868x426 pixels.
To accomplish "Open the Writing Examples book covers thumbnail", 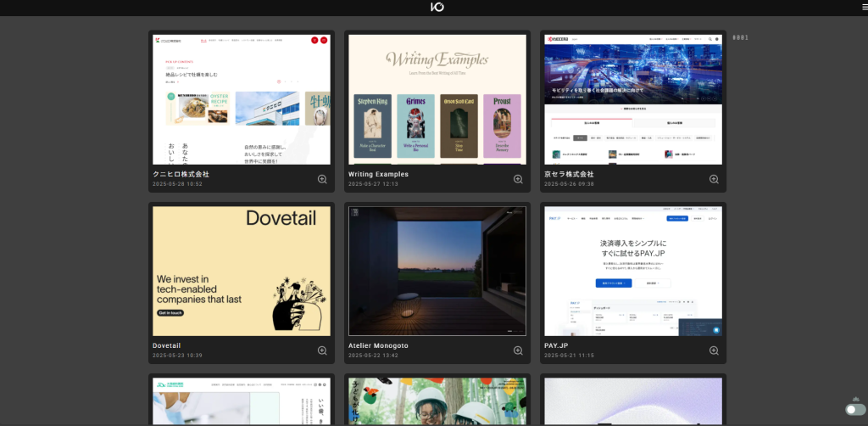I will tap(437, 99).
